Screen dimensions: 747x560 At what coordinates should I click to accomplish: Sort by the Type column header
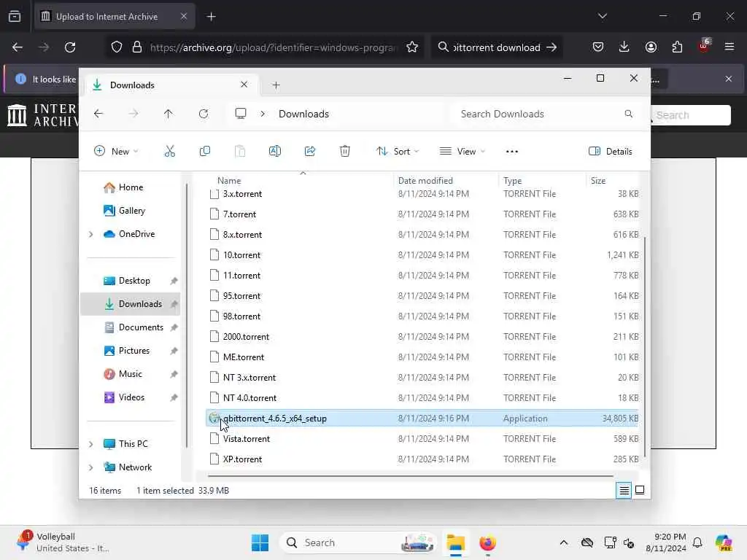pyautogui.click(x=513, y=181)
